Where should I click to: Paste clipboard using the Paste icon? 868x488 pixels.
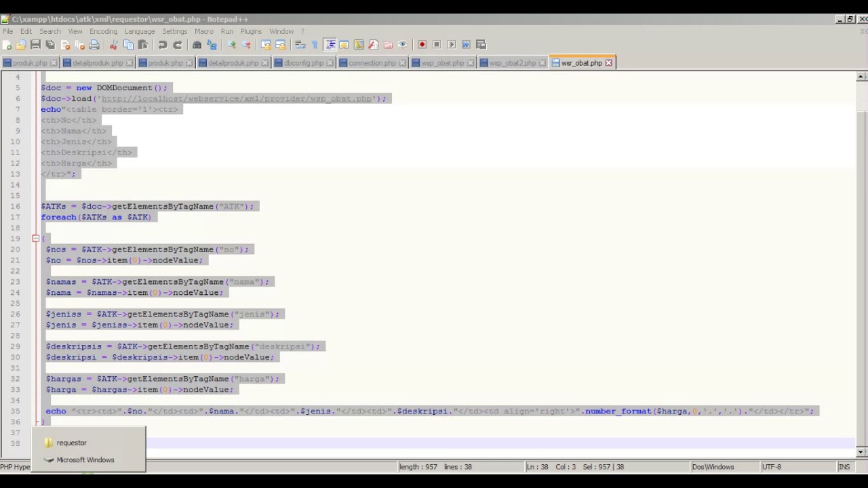click(x=143, y=45)
